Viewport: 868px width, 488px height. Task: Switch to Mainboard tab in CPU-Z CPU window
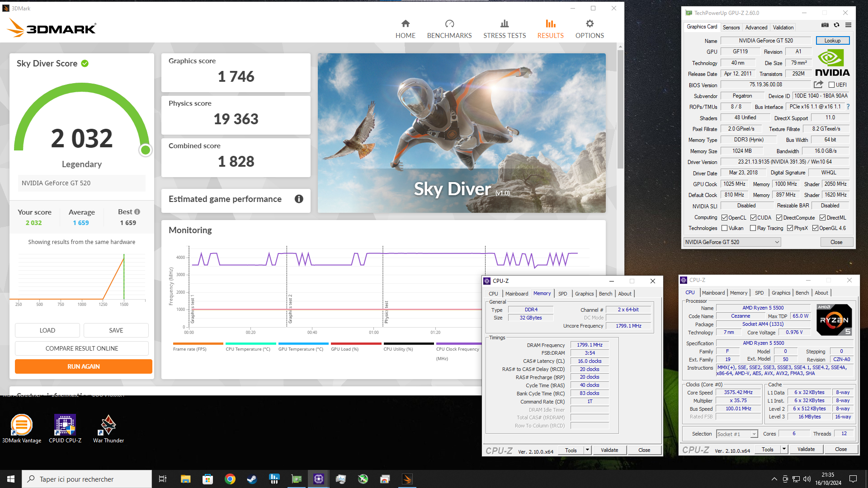point(713,293)
